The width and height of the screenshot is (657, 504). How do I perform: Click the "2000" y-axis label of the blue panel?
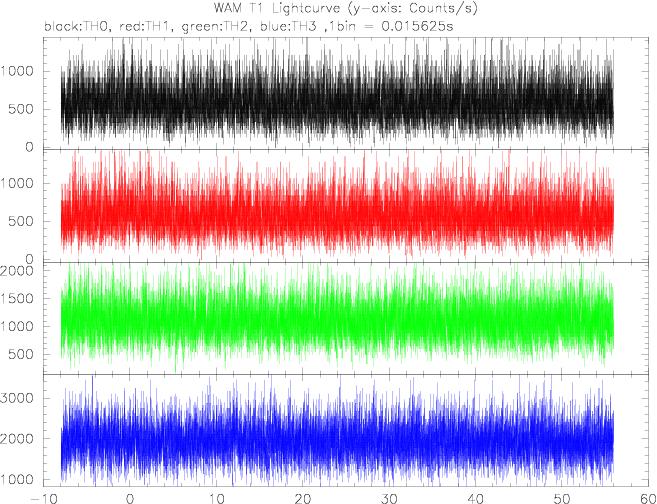click(17, 439)
